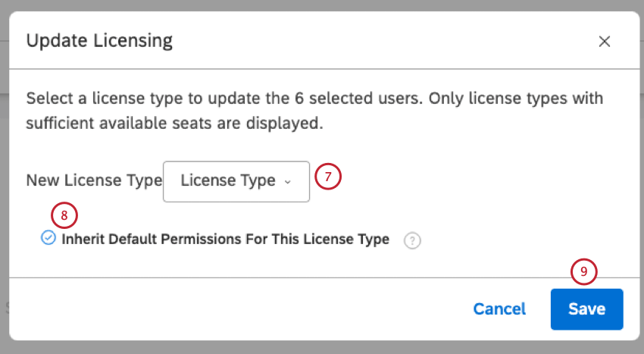Click 'sufficient available seats are displayed' text
This screenshot has width=644, height=354.
[174, 123]
